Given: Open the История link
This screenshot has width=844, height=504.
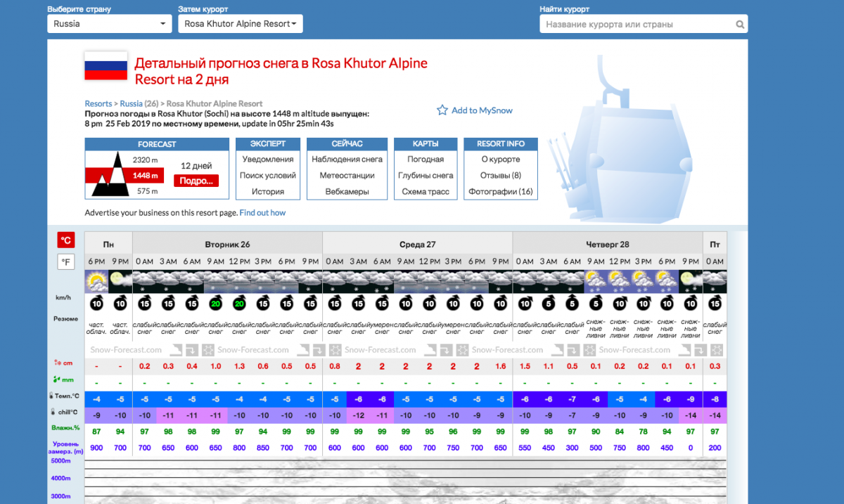Looking at the screenshot, I should (x=268, y=192).
